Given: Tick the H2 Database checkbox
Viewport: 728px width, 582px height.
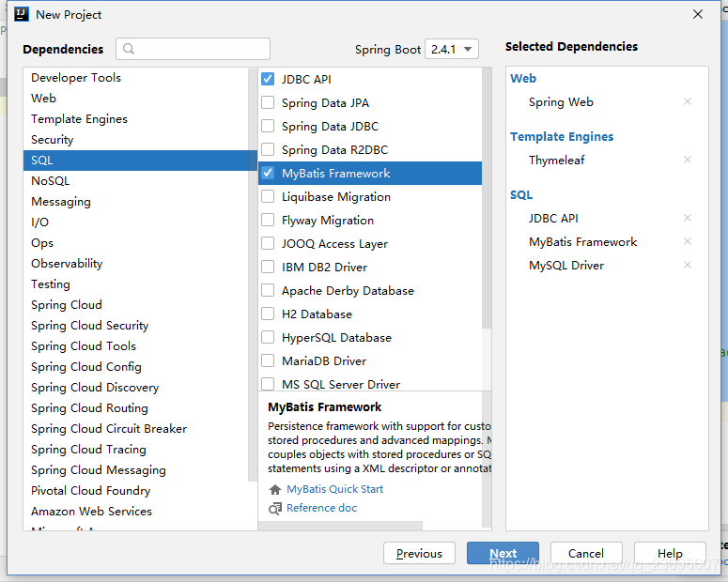Looking at the screenshot, I should [268, 314].
